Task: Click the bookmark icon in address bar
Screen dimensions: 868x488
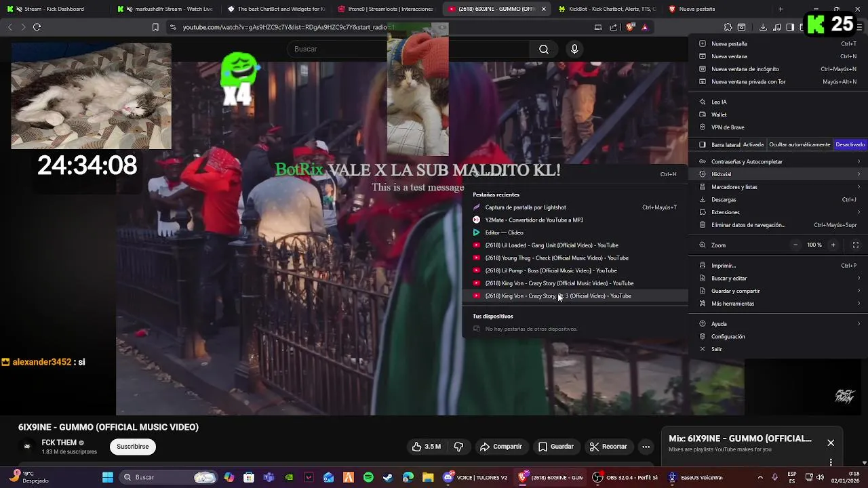Action: coord(155,27)
